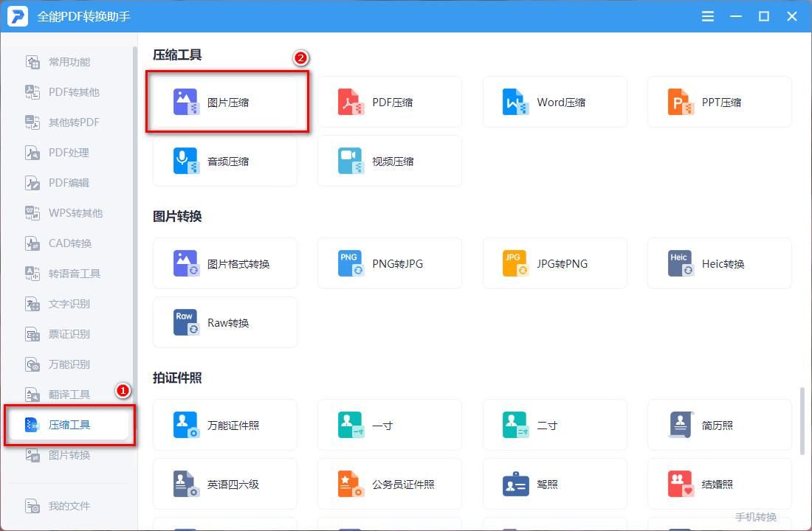Open 翻译工具 sidebar section
The height and width of the screenshot is (531, 812).
click(69, 395)
